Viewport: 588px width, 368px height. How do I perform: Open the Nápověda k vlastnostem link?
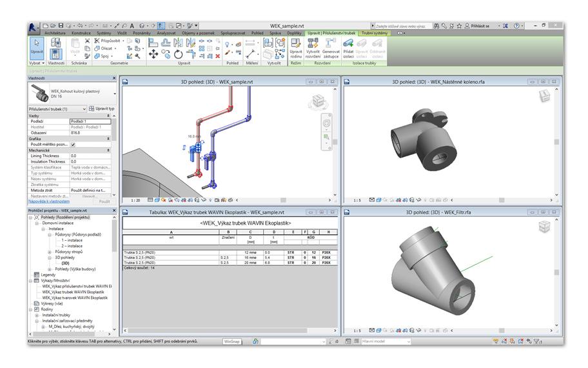49,201
